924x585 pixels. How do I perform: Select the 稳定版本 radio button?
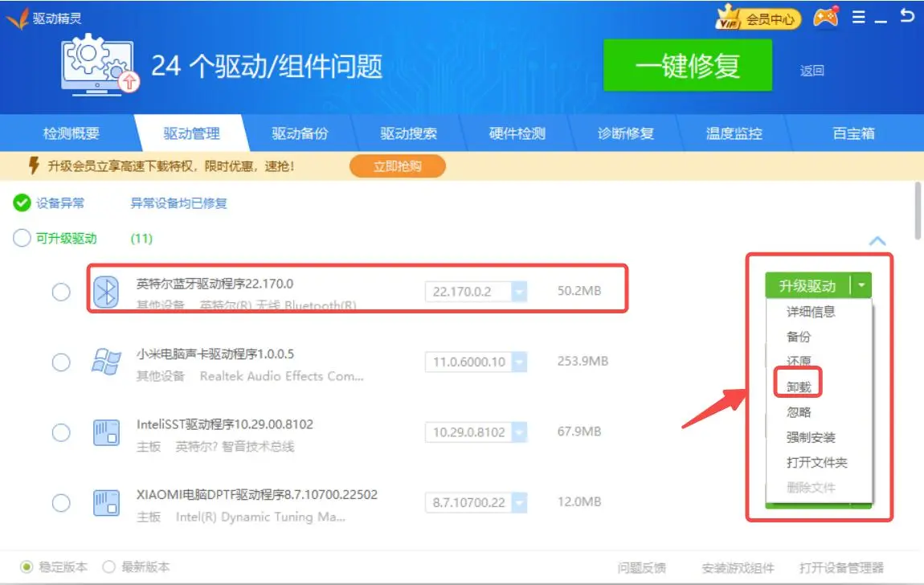[27, 567]
